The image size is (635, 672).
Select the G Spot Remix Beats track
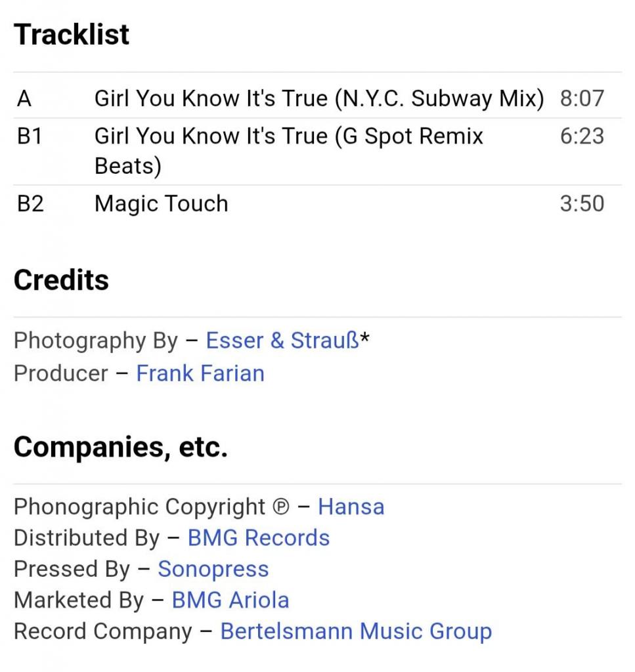pos(289,150)
